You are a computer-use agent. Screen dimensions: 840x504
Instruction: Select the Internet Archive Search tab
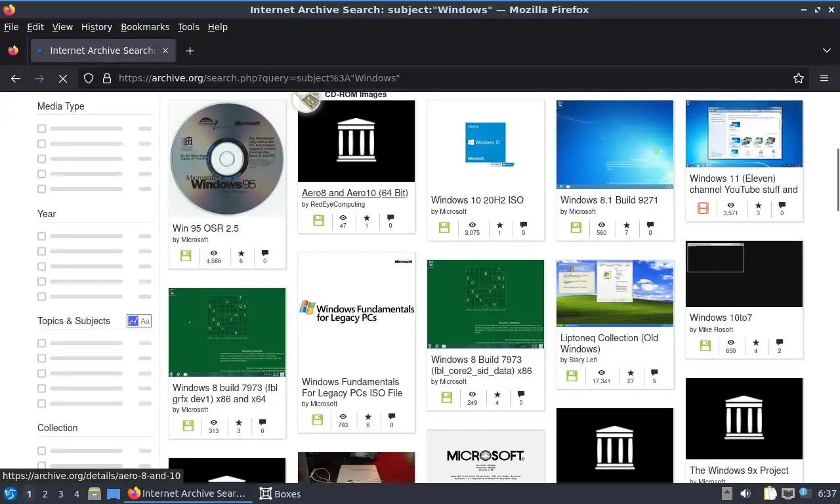click(102, 51)
